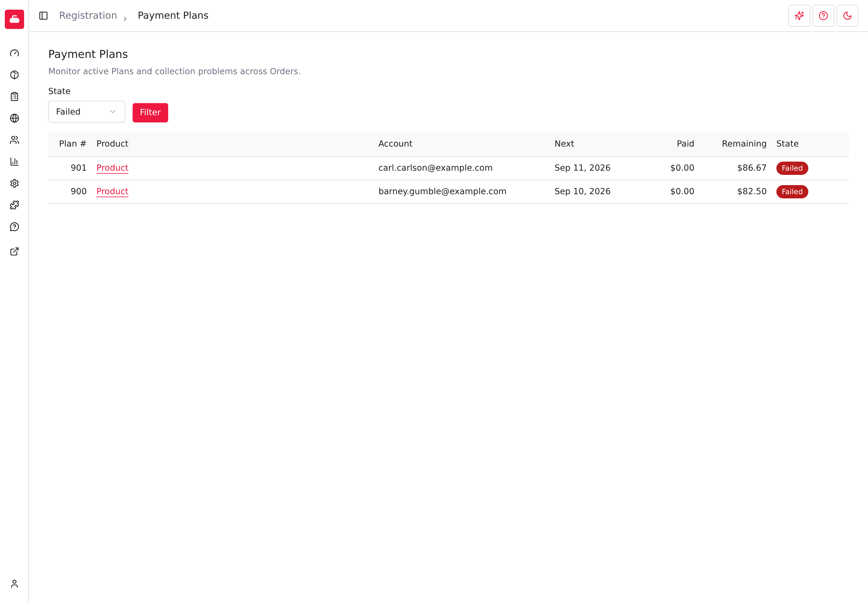Click the Next column header

coord(564,144)
